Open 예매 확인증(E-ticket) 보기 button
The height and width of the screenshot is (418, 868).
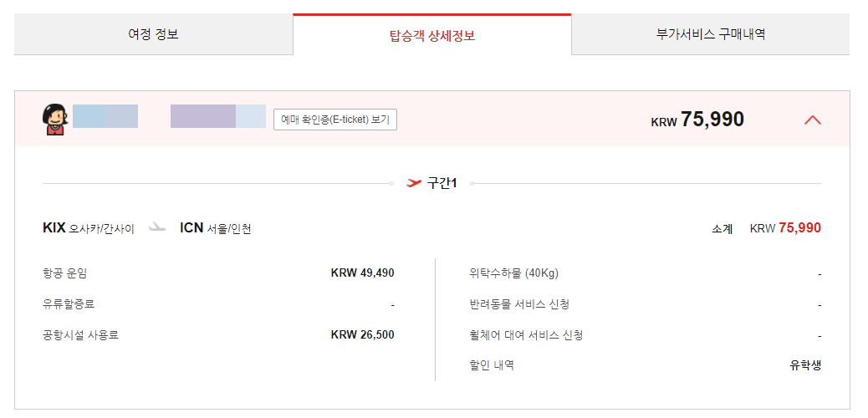(335, 119)
